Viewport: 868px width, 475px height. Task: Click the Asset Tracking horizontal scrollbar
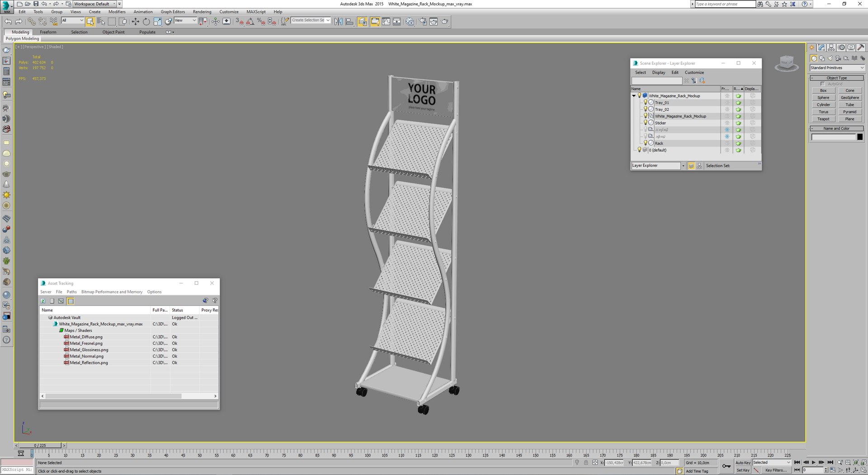(x=113, y=396)
